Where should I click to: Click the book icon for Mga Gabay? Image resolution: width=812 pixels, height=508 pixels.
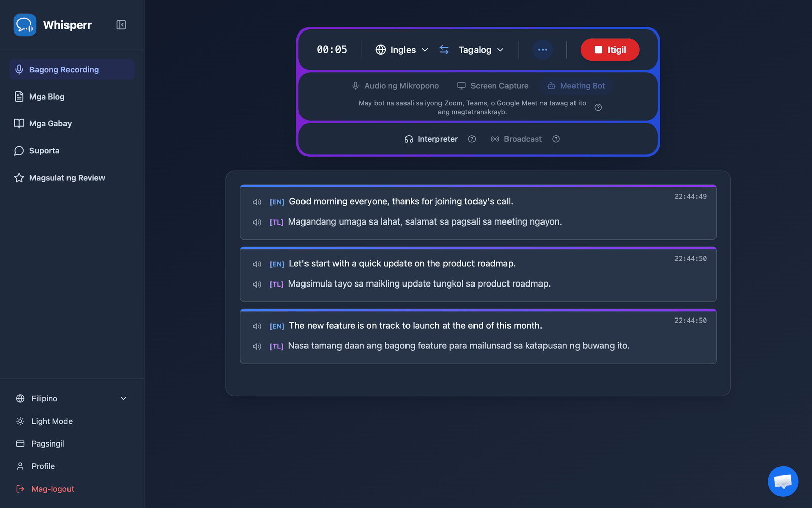point(19,123)
